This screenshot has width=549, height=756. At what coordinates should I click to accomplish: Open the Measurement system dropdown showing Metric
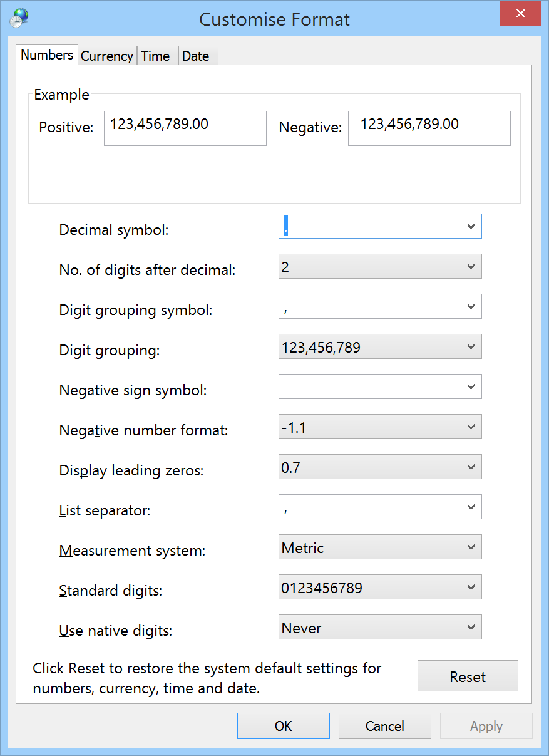380,547
